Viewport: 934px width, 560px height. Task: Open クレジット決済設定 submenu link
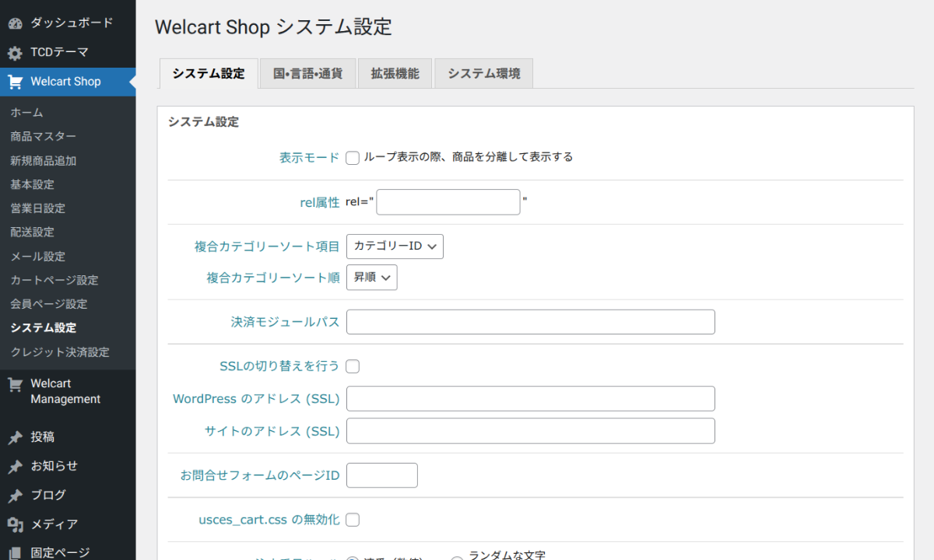pos(59,352)
